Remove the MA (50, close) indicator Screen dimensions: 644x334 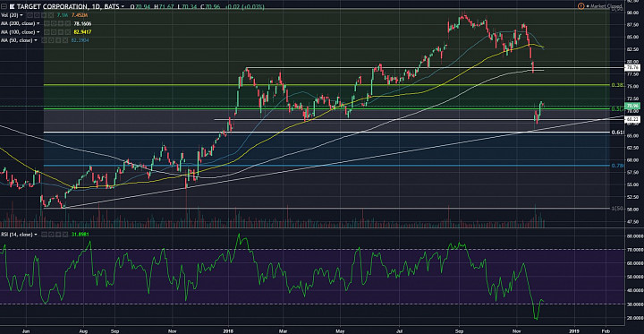(65, 40)
